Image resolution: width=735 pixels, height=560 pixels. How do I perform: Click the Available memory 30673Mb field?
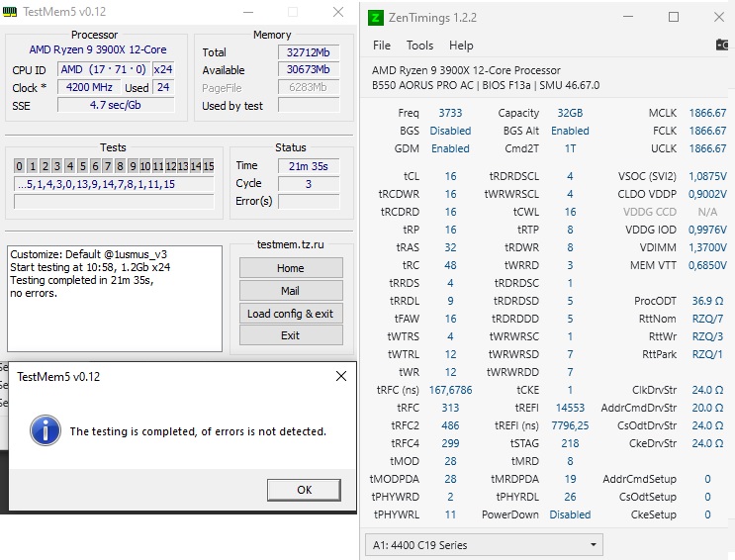309,69
